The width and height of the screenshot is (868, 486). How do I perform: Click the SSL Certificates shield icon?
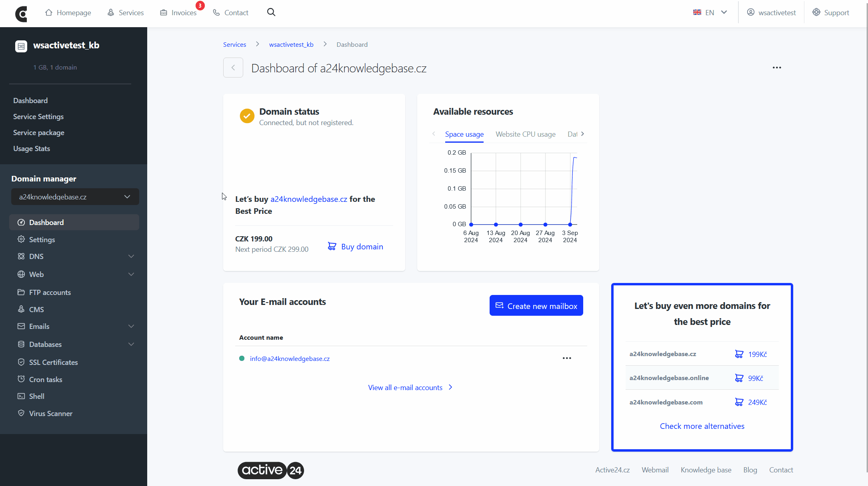pos(21,362)
